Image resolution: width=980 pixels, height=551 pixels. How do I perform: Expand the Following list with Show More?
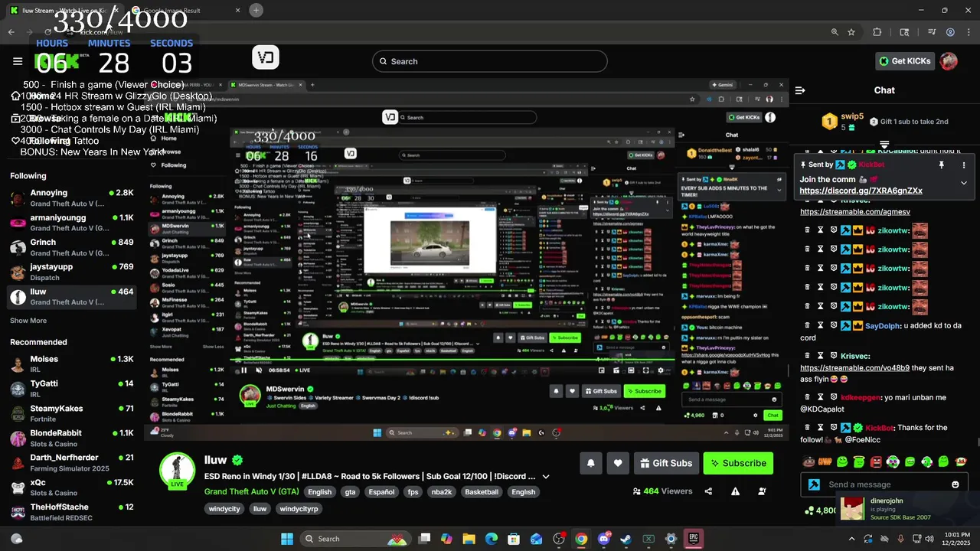[28, 321]
